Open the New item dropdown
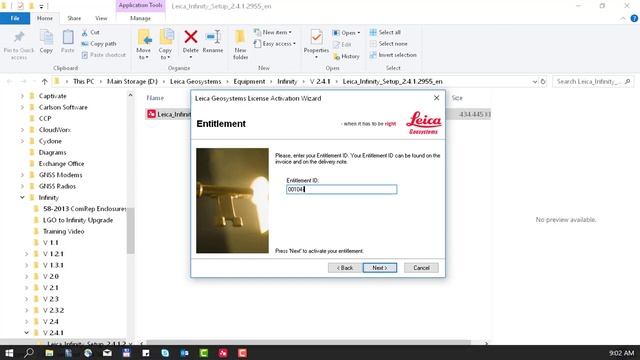Screen dimensions: 640x360 click(273, 32)
